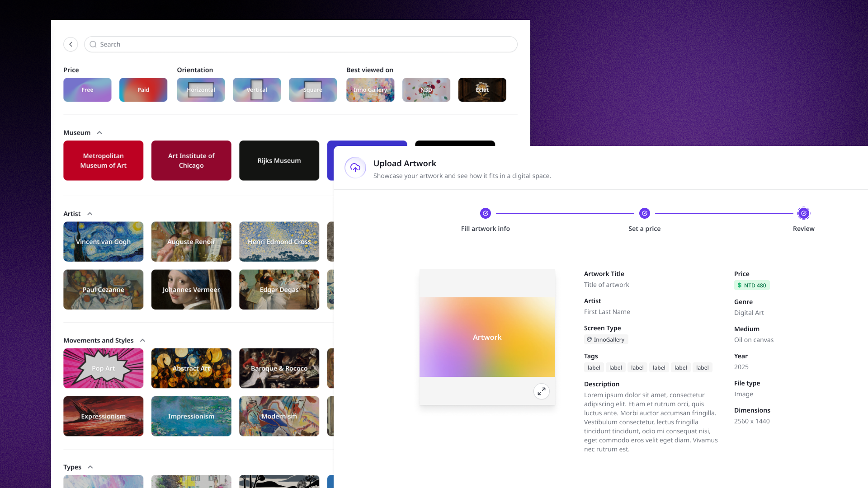868x488 pixels.
Task: Click the NTD 480 price badge
Action: point(752,285)
